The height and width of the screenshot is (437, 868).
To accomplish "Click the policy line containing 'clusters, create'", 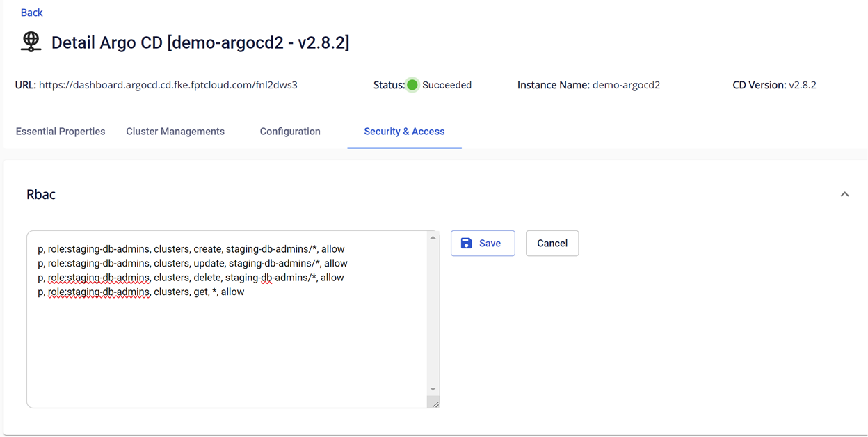I will point(191,249).
